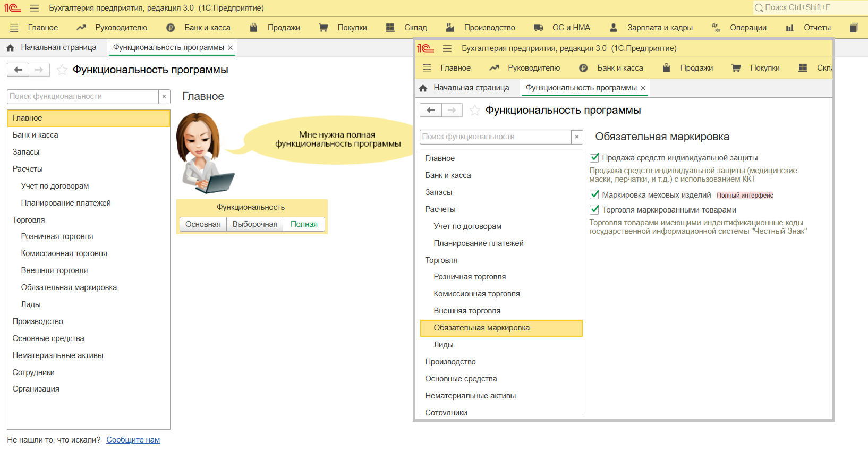Click the functionality search field in main window
The image size is (868, 450).
(x=83, y=96)
